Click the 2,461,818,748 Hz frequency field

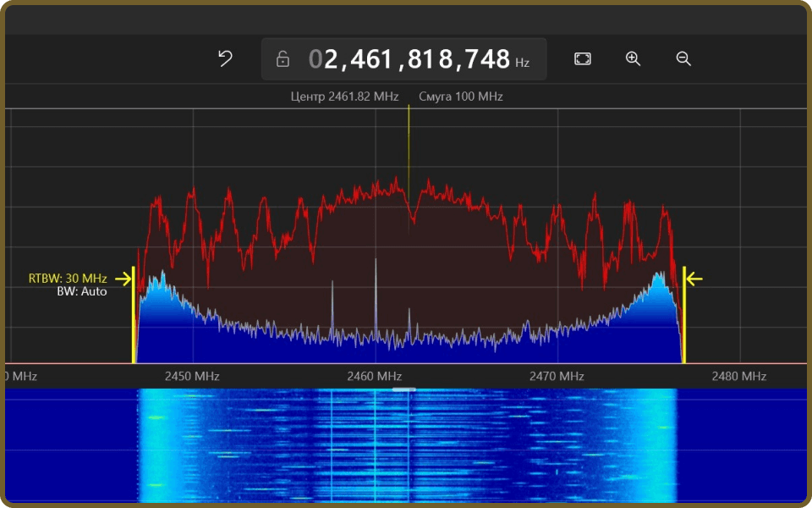[x=404, y=59]
